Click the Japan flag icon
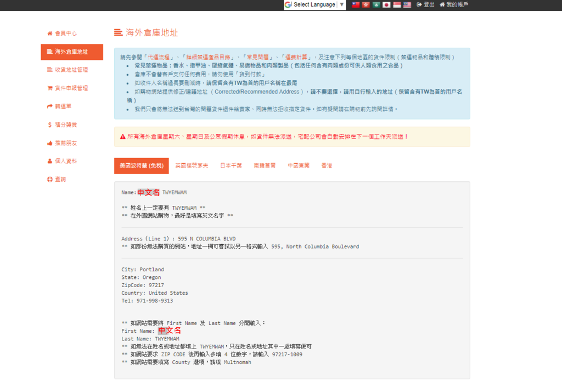Screen dimensions: 562x392 (386, 5)
